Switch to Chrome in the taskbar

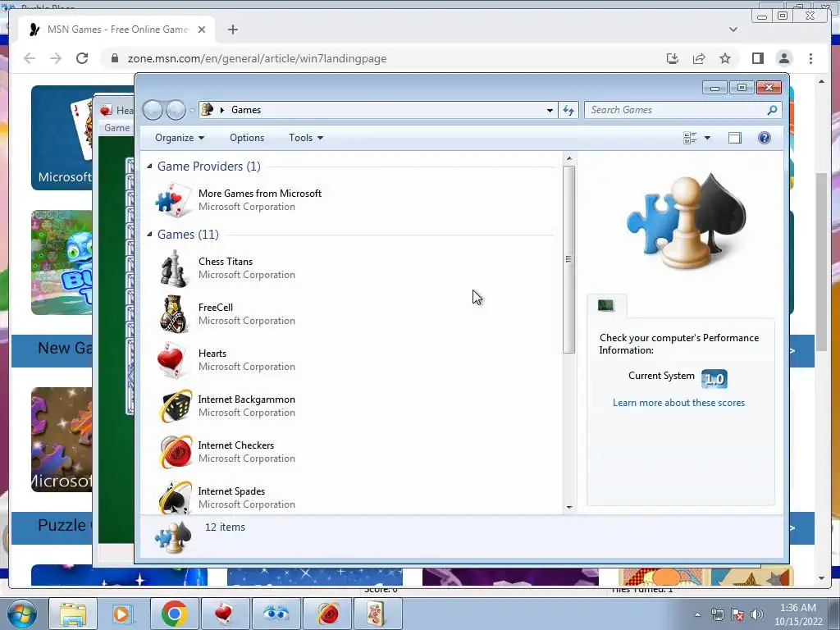click(x=174, y=614)
